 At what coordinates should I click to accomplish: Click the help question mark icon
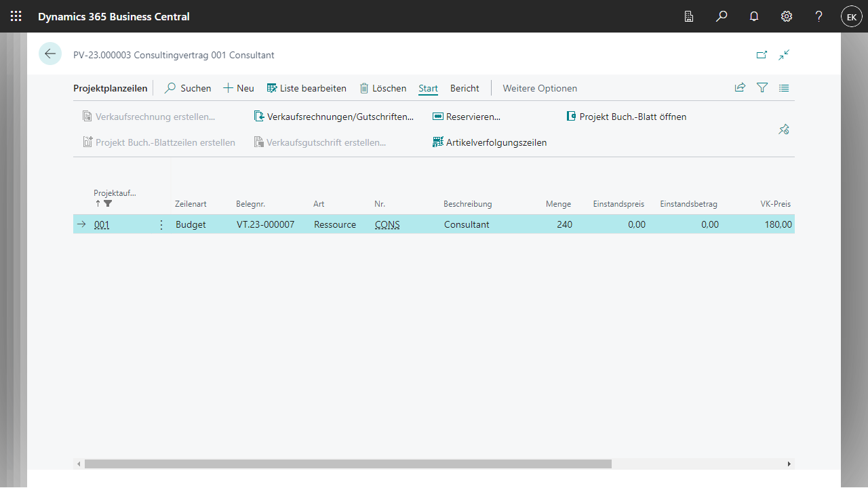[x=819, y=16]
